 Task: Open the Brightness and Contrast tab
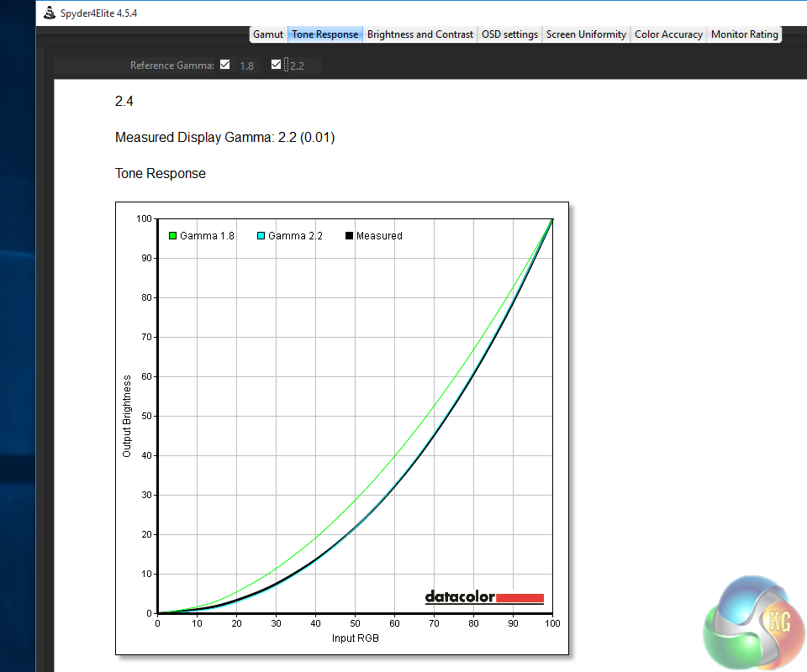[420, 34]
